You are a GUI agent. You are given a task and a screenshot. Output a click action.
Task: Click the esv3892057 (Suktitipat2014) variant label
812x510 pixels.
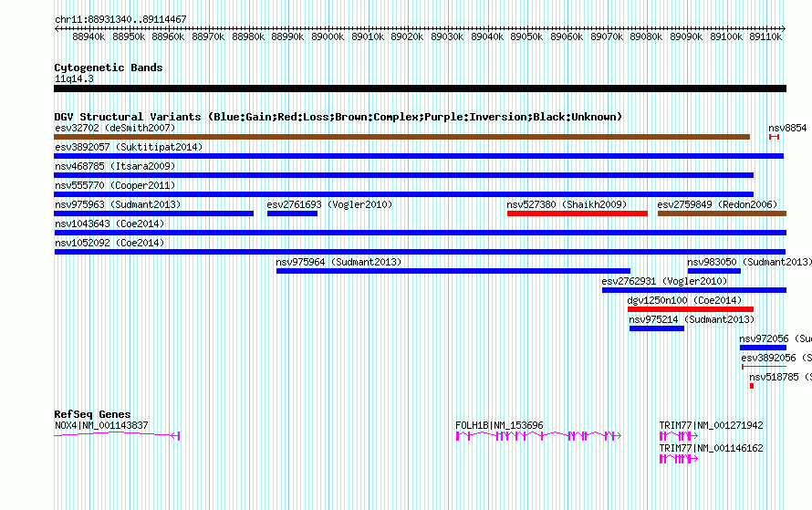[x=129, y=147]
